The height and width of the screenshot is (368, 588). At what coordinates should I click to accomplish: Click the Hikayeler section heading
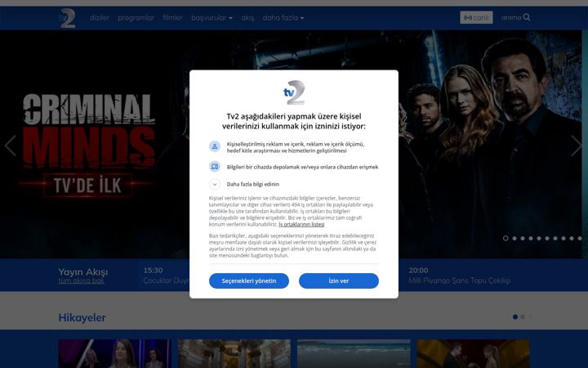pos(82,317)
